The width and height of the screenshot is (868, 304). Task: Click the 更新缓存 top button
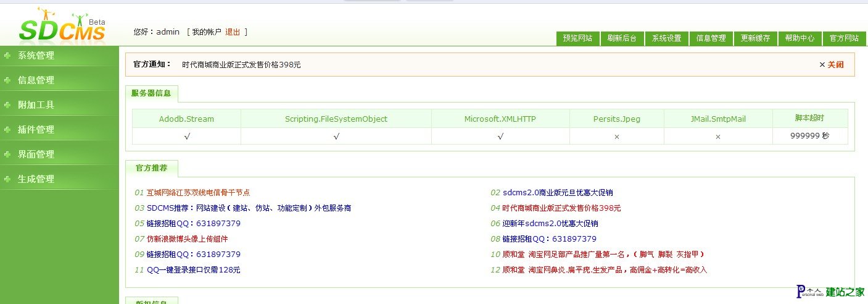(x=755, y=38)
